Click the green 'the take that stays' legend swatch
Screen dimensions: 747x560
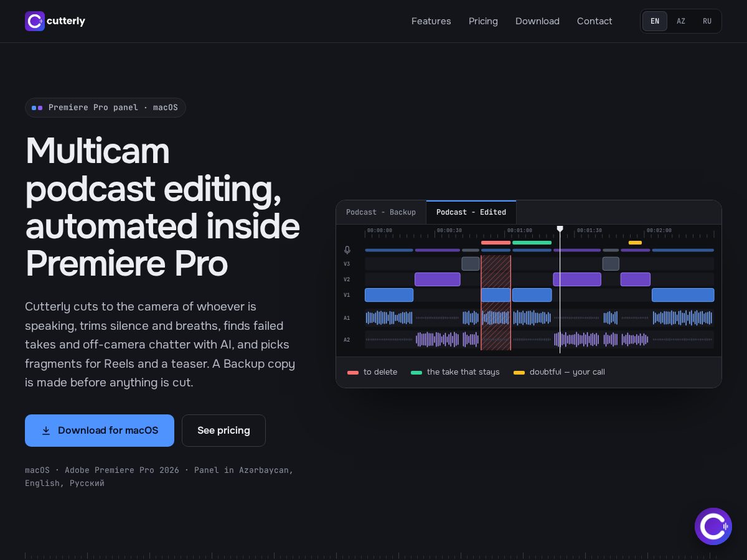pos(416,373)
